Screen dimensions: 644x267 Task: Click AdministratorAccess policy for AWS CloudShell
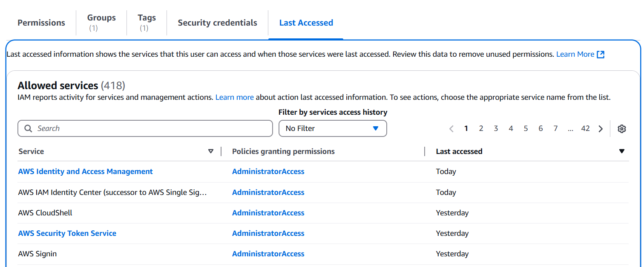pyautogui.click(x=268, y=213)
